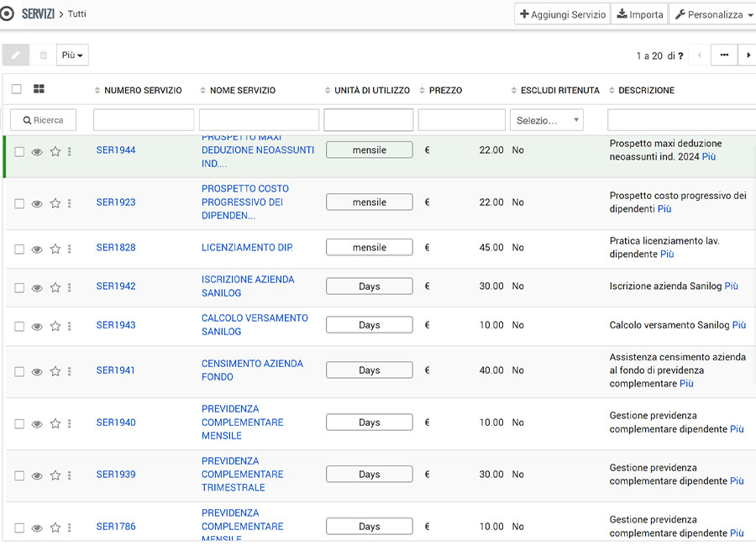
Task: Open the SER1943 service link
Action: tap(116, 325)
